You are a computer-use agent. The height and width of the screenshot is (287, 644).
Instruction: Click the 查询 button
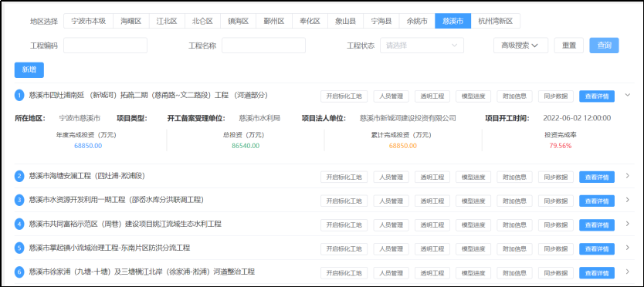(x=604, y=46)
